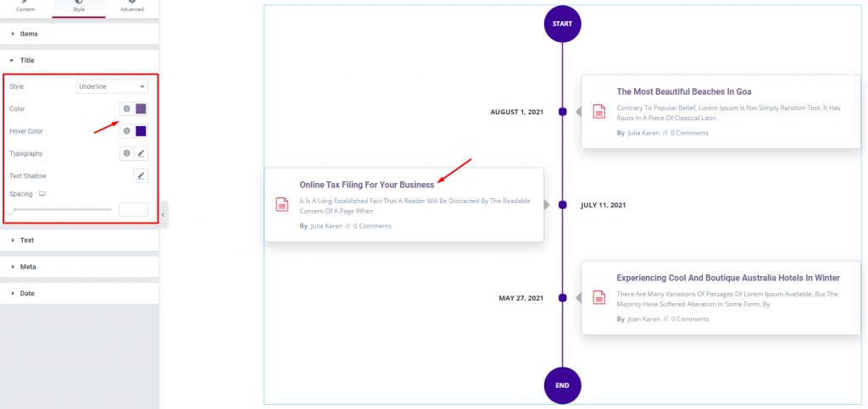
Task: Click the document icon in Online Tax Filing card
Action: 282,204
